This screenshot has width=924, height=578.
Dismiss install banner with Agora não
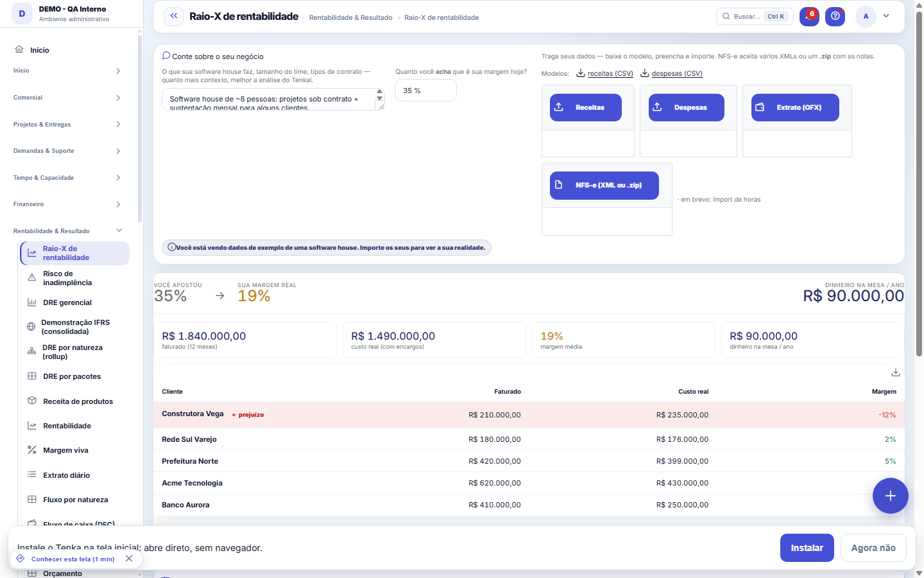[x=873, y=548]
